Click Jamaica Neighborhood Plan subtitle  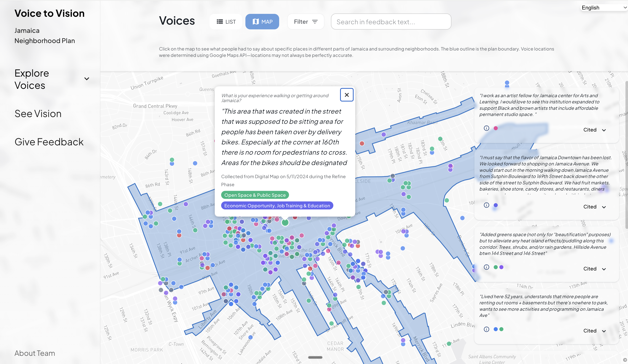pos(45,36)
